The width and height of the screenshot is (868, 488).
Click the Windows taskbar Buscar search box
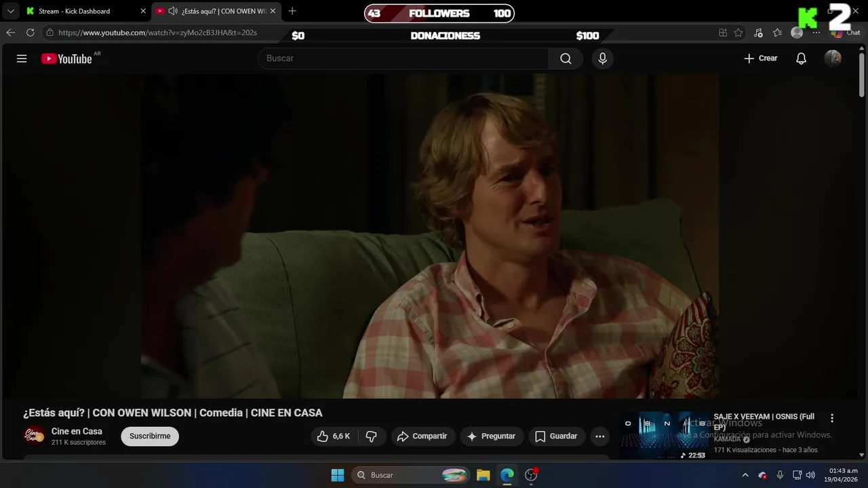pyautogui.click(x=411, y=475)
